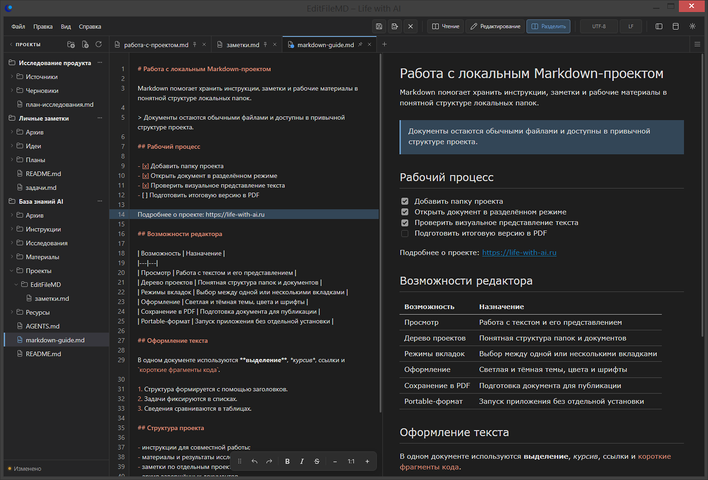Redo the edit in floating toolbar
Image resolution: width=708 pixels, height=480 pixels.
tap(269, 461)
